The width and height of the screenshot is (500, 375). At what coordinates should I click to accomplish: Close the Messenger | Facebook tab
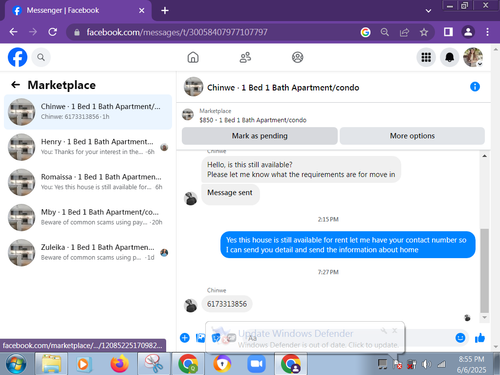(x=141, y=11)
